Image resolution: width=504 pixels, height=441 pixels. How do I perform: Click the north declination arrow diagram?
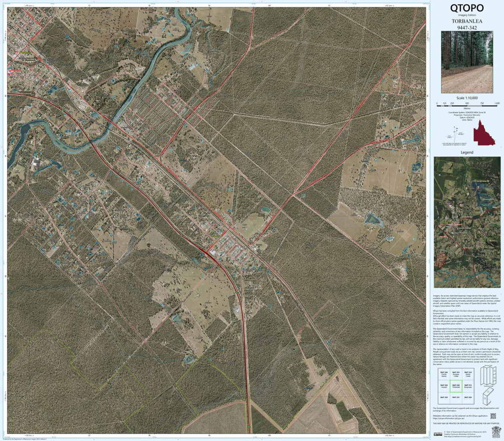[x=454, y=135]
